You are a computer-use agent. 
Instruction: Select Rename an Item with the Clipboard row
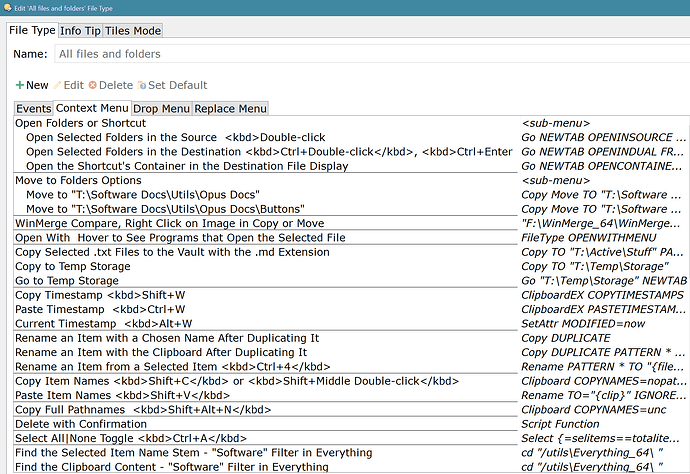click(x=352, y=353)
